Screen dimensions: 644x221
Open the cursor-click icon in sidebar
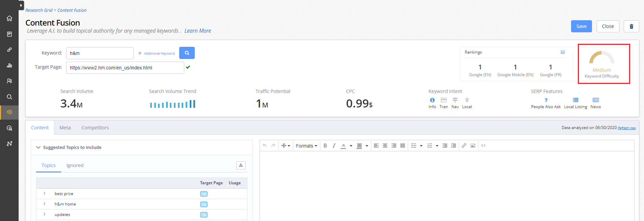pos(9,128)
